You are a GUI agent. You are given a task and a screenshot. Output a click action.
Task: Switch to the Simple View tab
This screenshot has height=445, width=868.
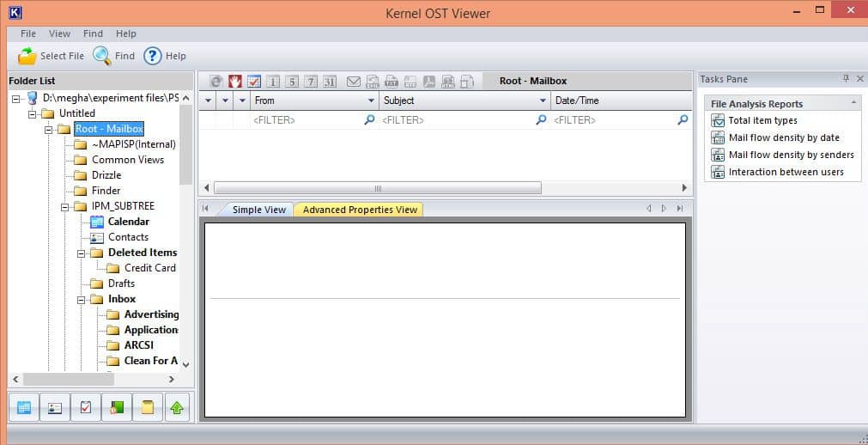(x=259, y=210)
